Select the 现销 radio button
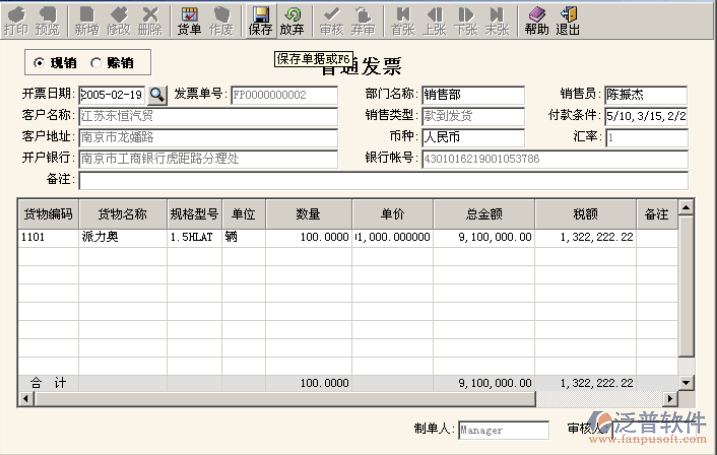The height and width of the screenshot is (455, 717). (39, 63)
